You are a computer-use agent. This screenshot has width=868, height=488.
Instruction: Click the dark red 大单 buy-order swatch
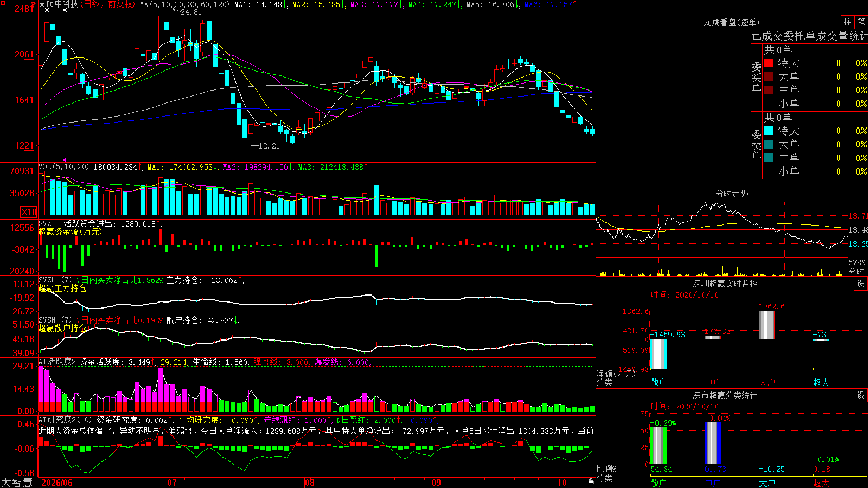768,76
